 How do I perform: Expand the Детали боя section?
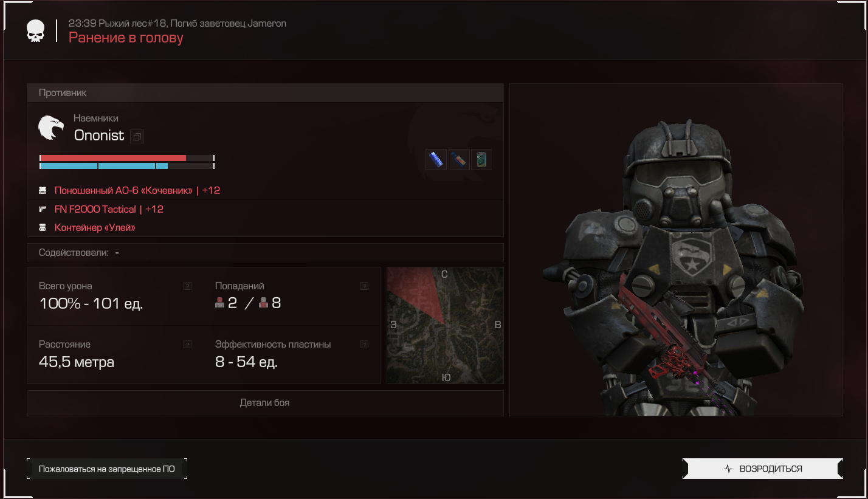click(265, 403)
